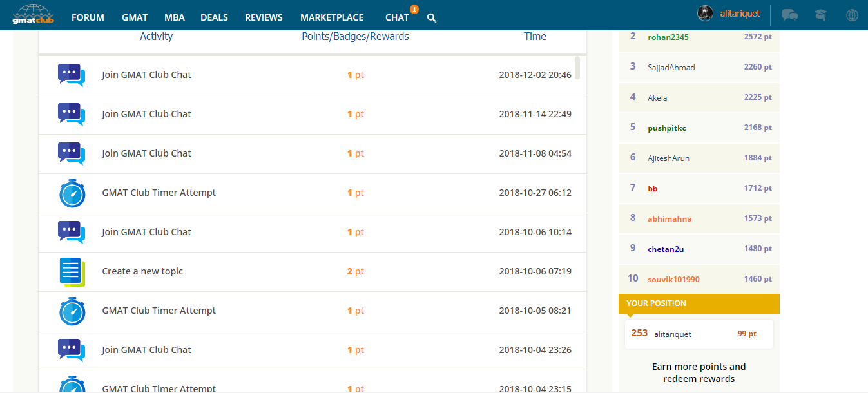
Task: Click the 1460 pt score
Action: point(758,279)
